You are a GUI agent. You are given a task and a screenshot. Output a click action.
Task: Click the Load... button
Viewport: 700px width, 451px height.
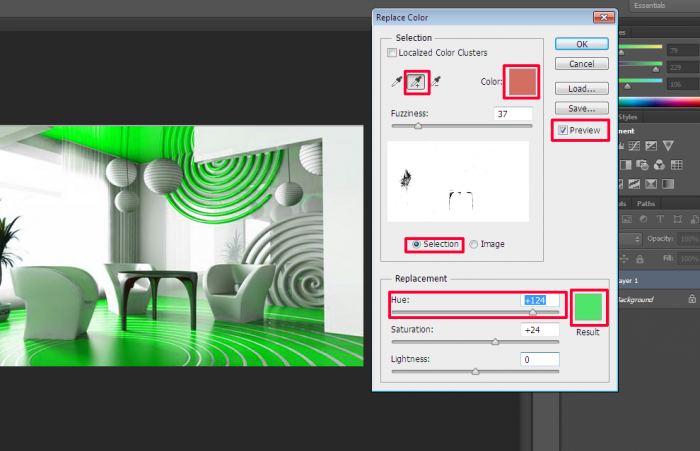tap(582, 89)
